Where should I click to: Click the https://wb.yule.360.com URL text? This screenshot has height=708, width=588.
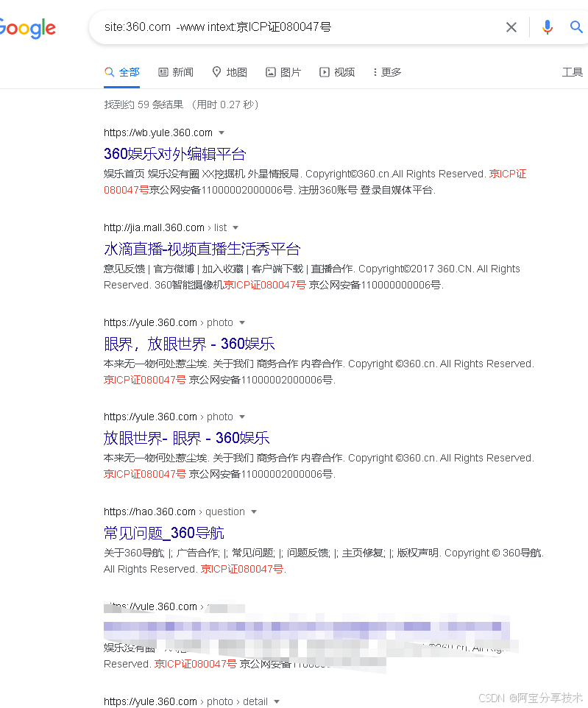point(158,132)
